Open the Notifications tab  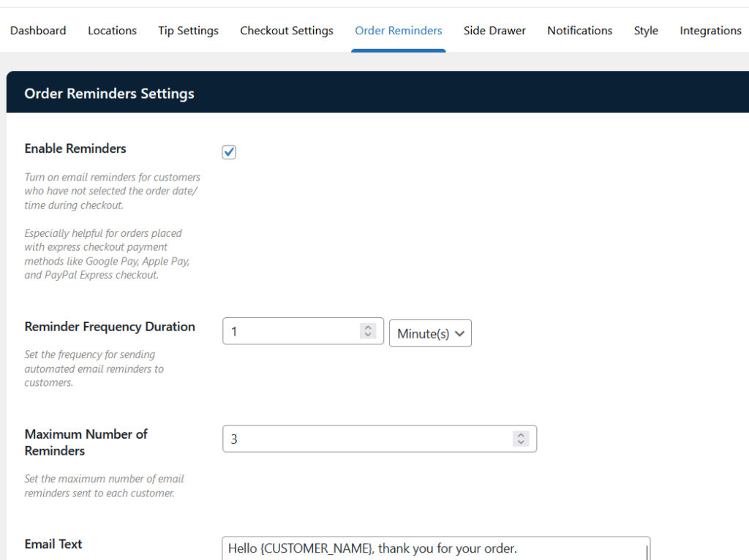tap(579, 31)
